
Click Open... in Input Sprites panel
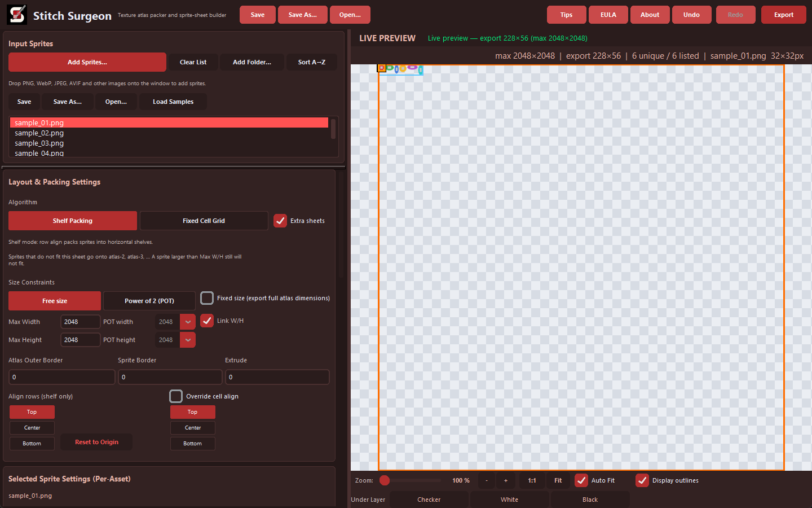click(x=116, y=102)
